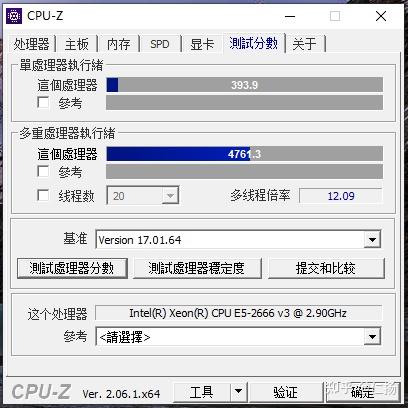Switch to the 主板 tab
408x408 pixels.
pyautogui.click(x=77, y=44)
